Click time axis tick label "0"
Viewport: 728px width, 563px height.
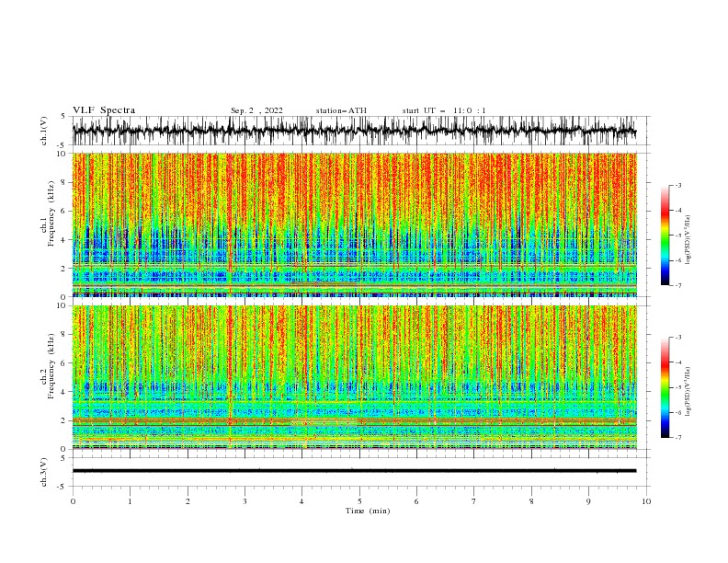pos(73,501)
